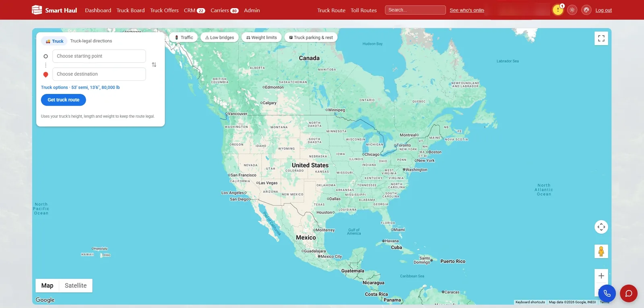The width and height of the screenshot is (644, 308).
Task: Open the CRM section
Action: pyautogui.click(x=194, y=10)
